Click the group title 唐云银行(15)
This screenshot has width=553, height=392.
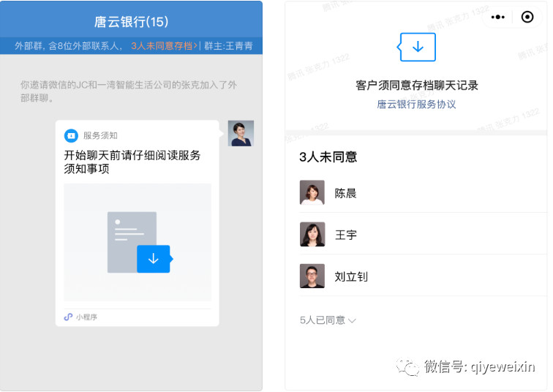[131, 22]
